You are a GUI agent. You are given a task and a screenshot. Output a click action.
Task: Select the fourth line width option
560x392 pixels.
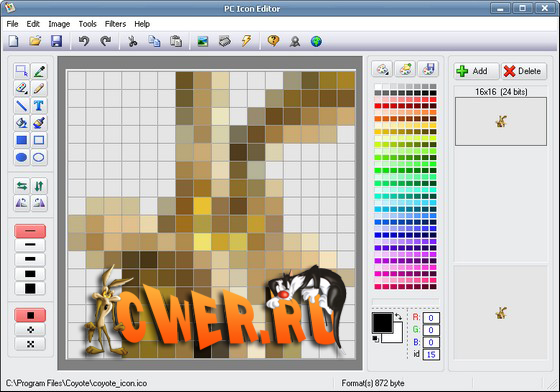pyautogui.click(x=30, y=274)
